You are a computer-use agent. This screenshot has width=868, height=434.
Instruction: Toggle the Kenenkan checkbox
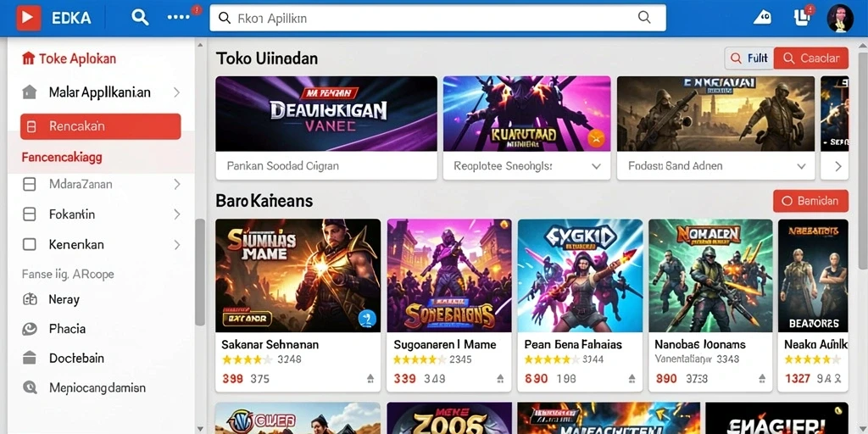click(30, 244)
